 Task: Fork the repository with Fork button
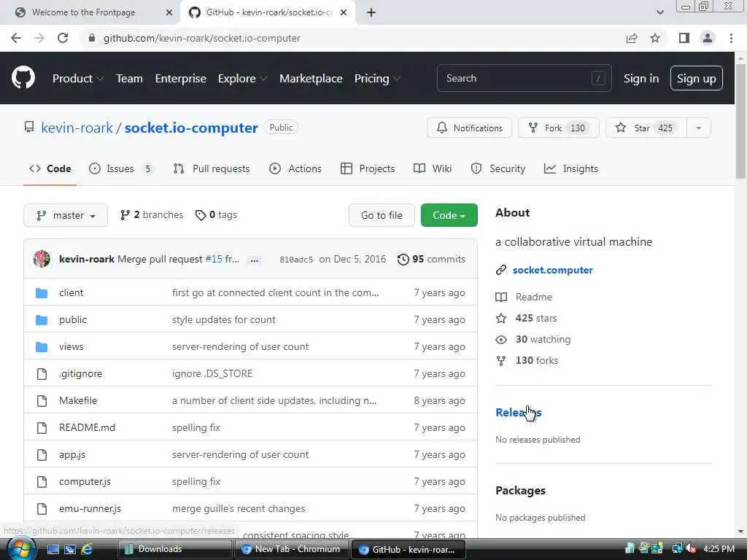pos(558,128)
